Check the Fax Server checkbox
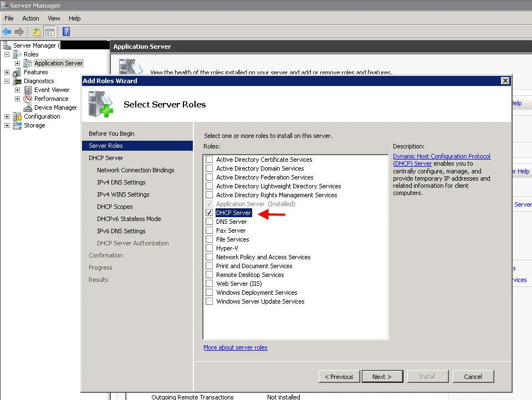Viewport: 532px width, 400px height. coord(209,230)
